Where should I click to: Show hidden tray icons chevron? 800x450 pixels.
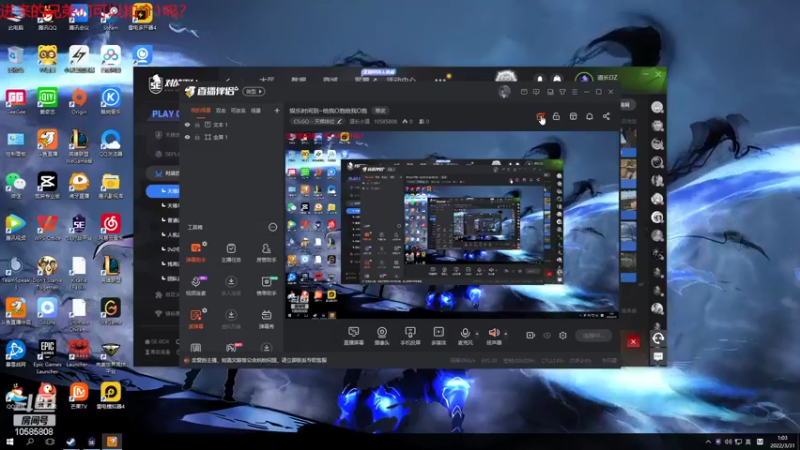pyautogui.click(x=708, y=441)
